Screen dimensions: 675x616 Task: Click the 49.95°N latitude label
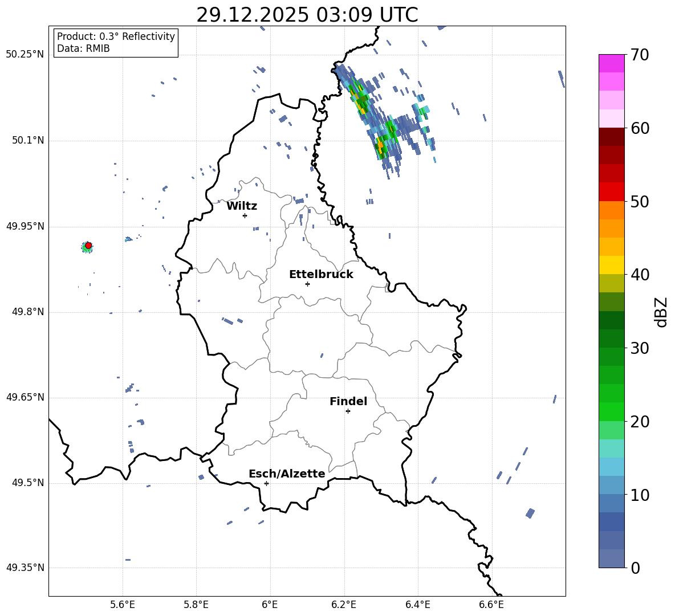[x=25, y=226]
